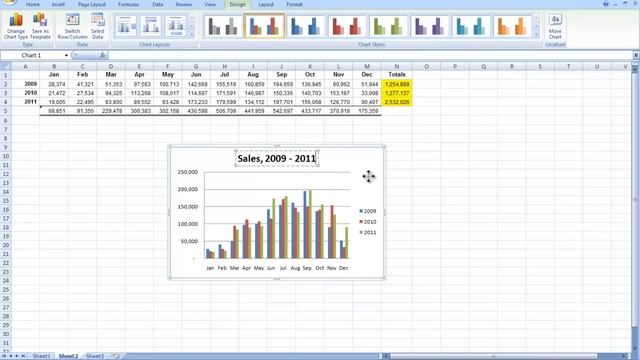Switch to the Layout chart tab
Viewport: 640px width, 360px height.
point(266,4)
